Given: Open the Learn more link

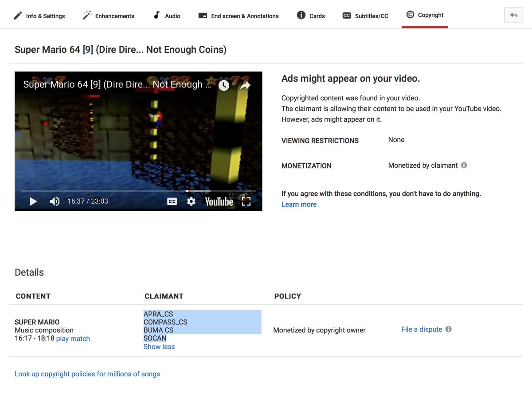Looking at the screenshot, I should [299, 205].
